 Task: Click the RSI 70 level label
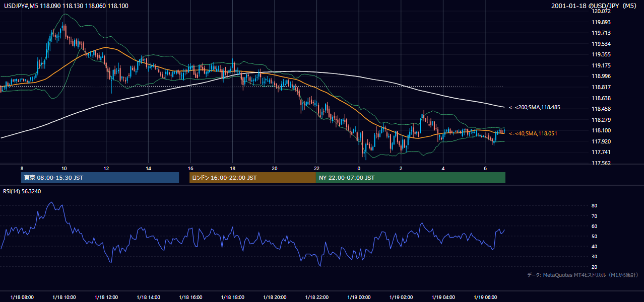(x=595, y=216)
